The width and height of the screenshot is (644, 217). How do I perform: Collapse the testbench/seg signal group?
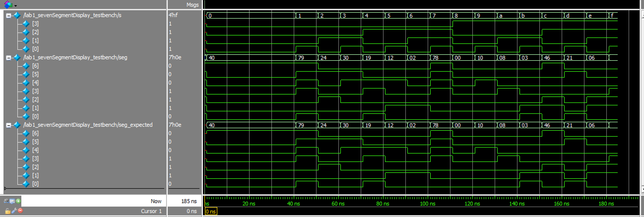click(8, 58)
